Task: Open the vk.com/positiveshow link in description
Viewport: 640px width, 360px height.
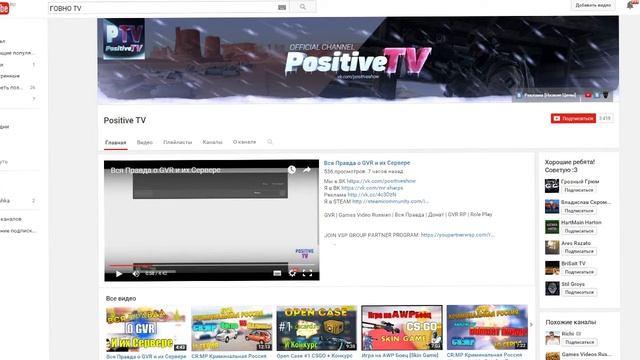Action: (381, 181)
